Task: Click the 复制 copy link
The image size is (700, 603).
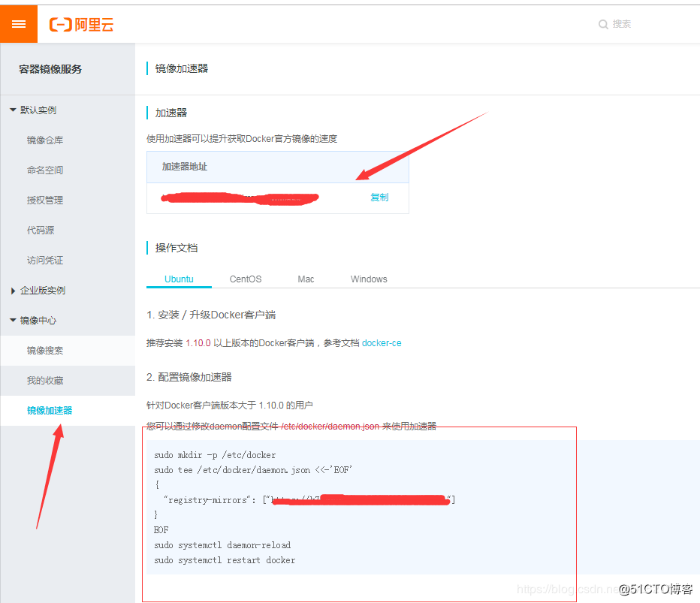Action: (x=379, y=197)
